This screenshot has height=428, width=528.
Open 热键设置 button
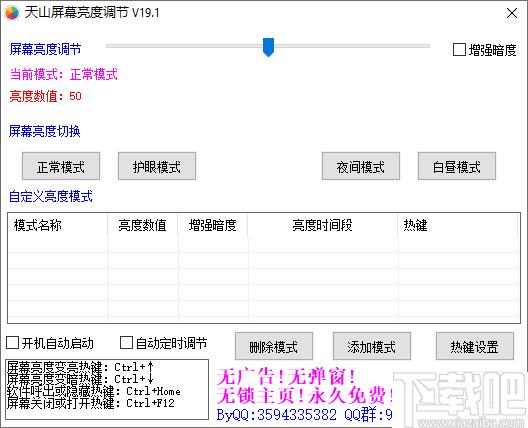(475, 347)
